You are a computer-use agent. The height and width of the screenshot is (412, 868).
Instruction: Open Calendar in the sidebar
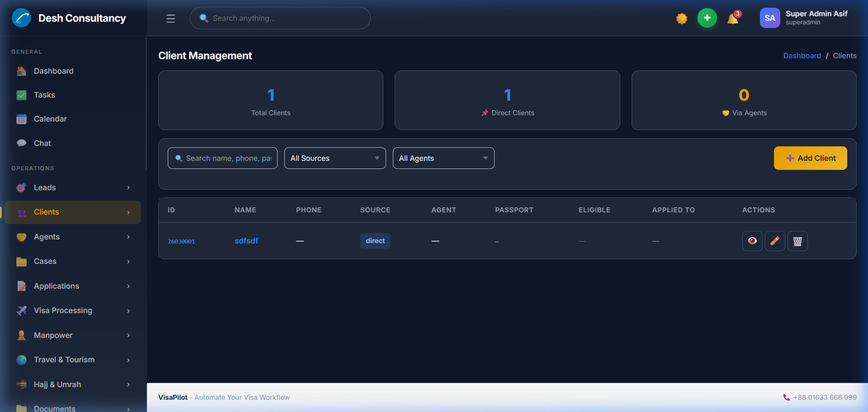pos(73,119)
